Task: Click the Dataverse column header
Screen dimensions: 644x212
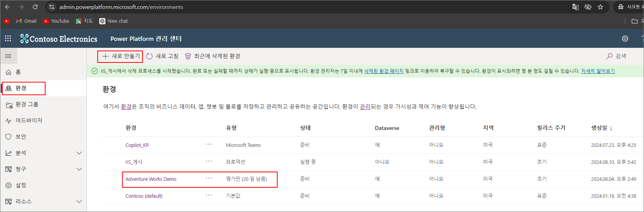Action: coord(387,128)
